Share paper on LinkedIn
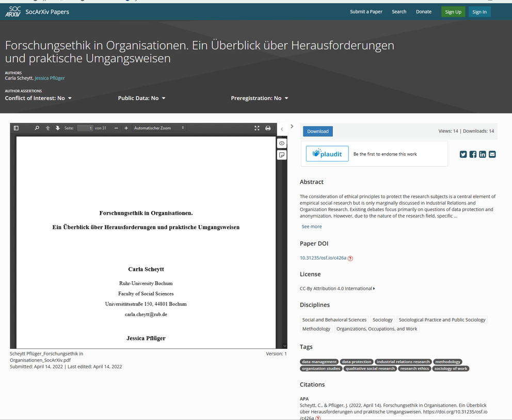The height and width of the screenshot is (420, 512). pyautogui.click(x=482, y=154)
